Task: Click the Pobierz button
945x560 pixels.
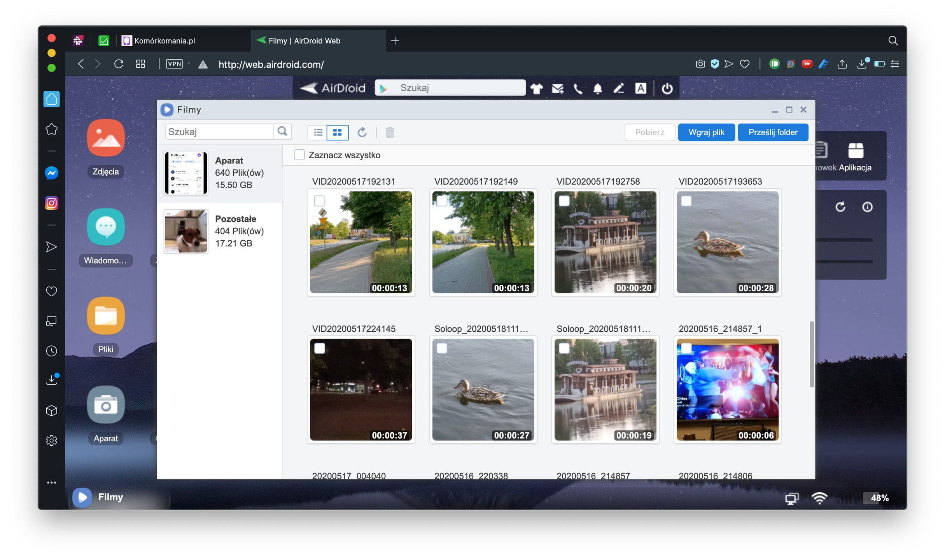Action: tap(649, 133)
